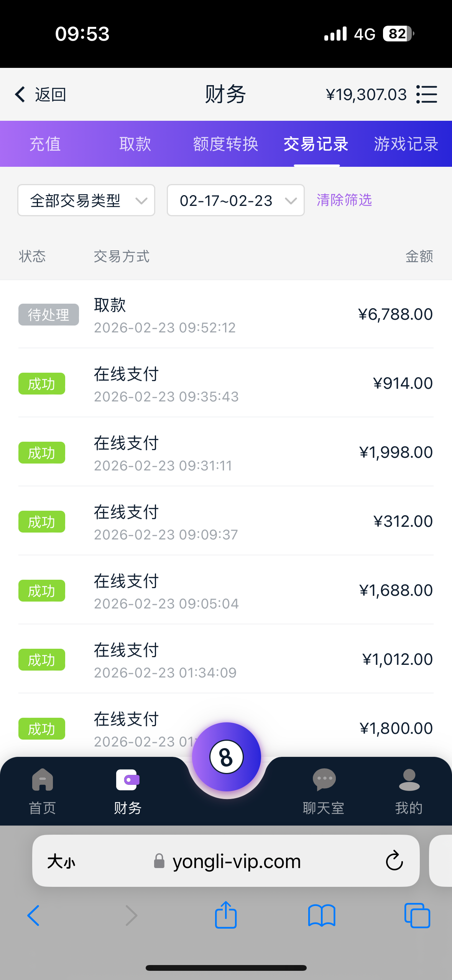Expand the 全部交易类型 dropdown
This screenshot has height=980, width=452.
(86, 201)
